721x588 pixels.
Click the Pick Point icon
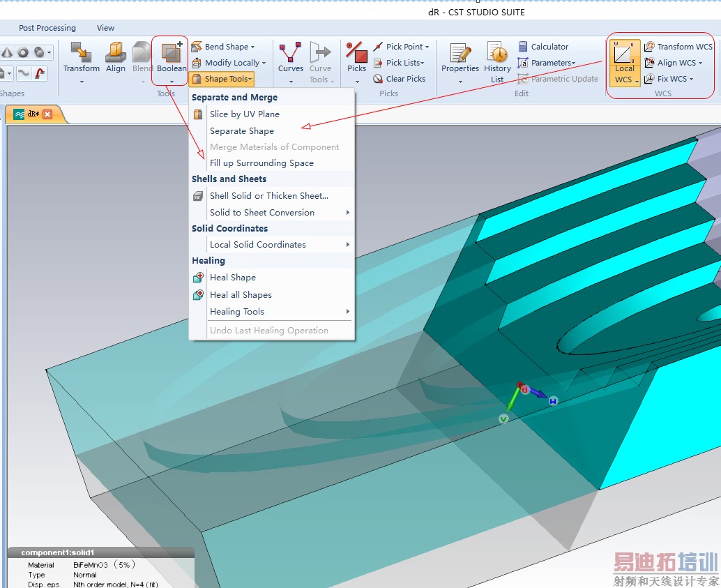[x=378, y=47]
